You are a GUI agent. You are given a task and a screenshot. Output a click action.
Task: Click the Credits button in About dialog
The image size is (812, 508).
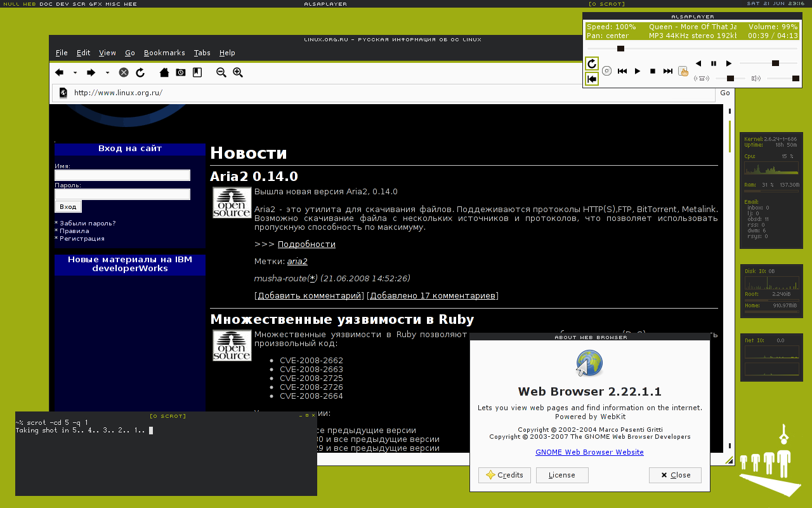click(x=504, y=475)
